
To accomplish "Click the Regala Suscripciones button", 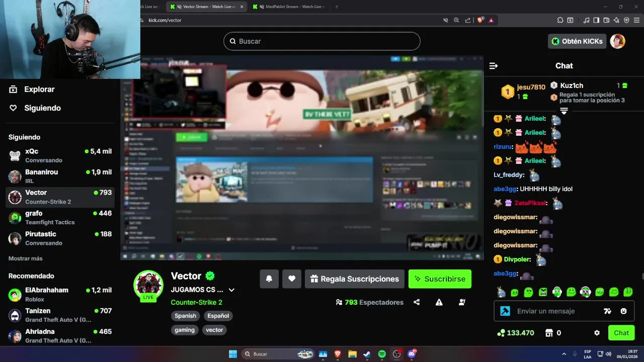I will coord(354,279).
